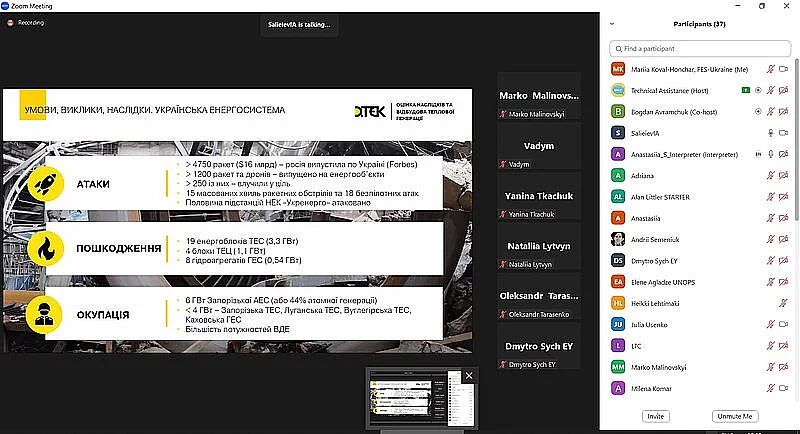800x434 pixels.
Task: Click the camera icon for Mariia Koval-Honchar
Action: pos(783,69)
